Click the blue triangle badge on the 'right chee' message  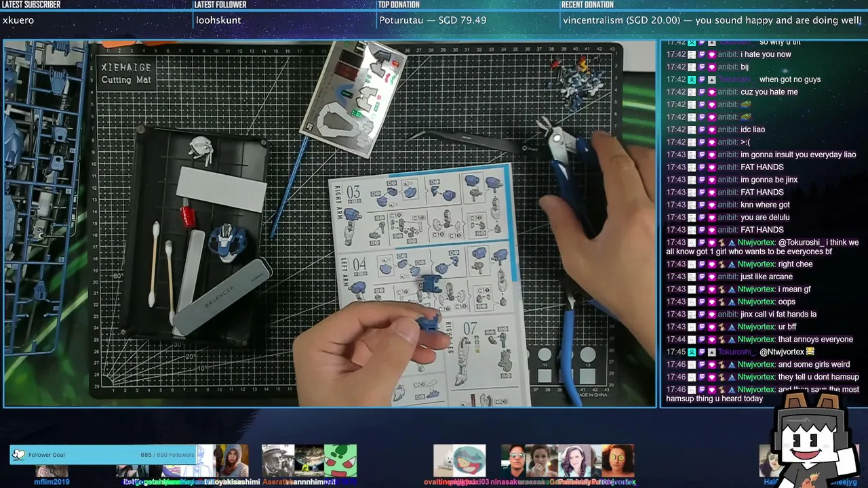(732, 264)
